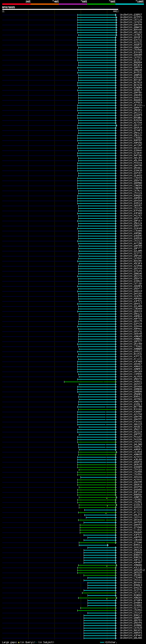Click the red 20% identity legend segment

pos(16,4)
